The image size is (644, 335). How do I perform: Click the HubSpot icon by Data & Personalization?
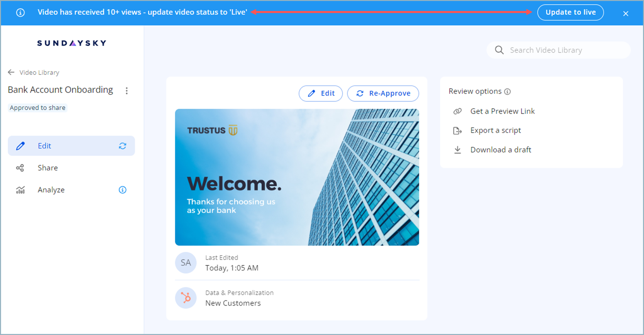tap(186, 298)
